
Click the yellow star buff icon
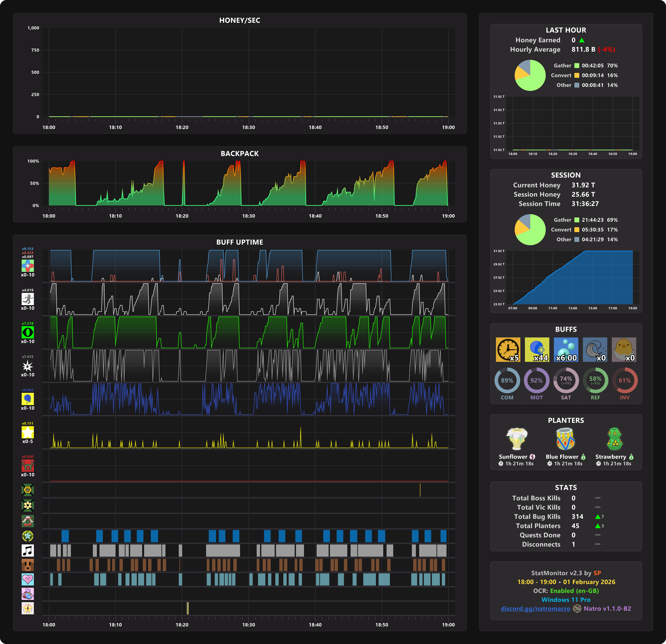coord(28,432)
